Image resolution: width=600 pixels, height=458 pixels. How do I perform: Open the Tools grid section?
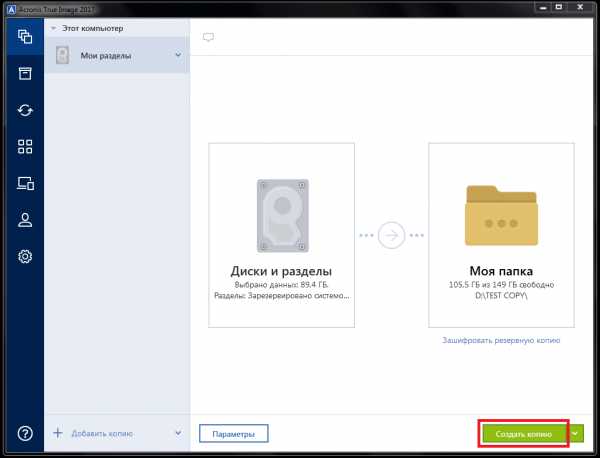[25, 147]
